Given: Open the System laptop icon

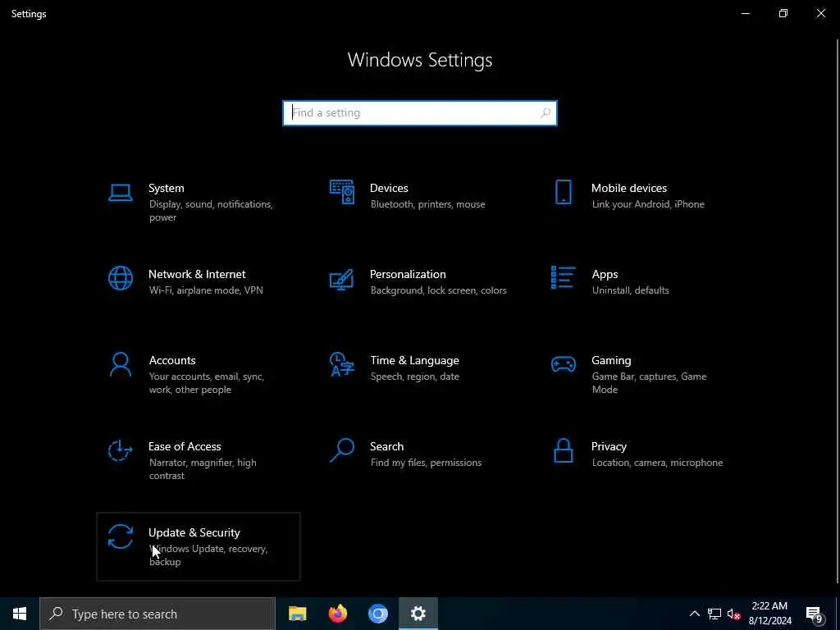Looking at the screenshot, I should (x=120, y=192).
